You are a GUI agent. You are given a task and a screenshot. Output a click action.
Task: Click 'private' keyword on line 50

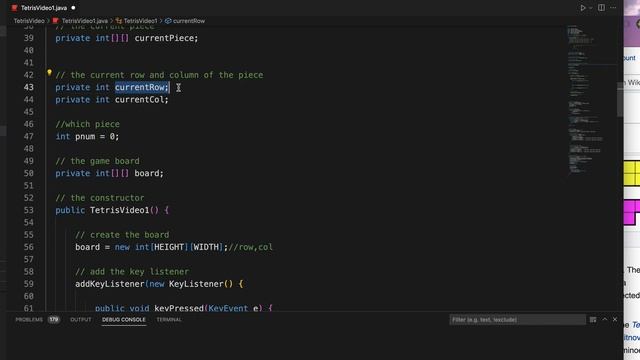click(73, 173)
